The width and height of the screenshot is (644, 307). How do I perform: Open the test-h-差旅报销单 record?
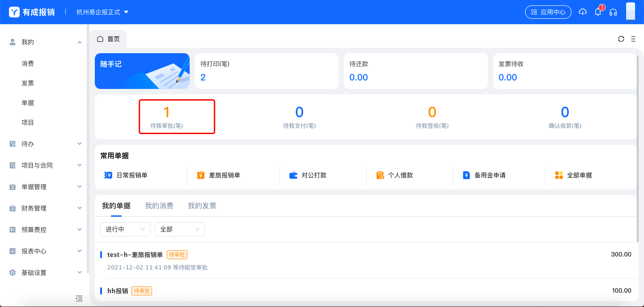click(x=135, y=255)
